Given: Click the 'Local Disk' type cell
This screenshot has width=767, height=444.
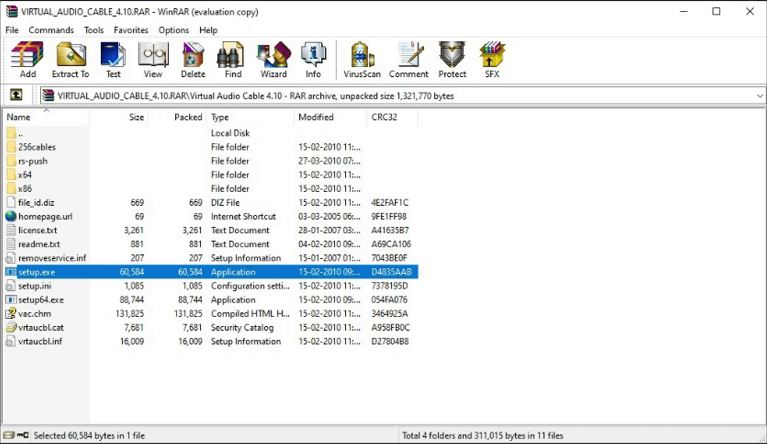Looking at the screenshot, I should tap(230, 133).
